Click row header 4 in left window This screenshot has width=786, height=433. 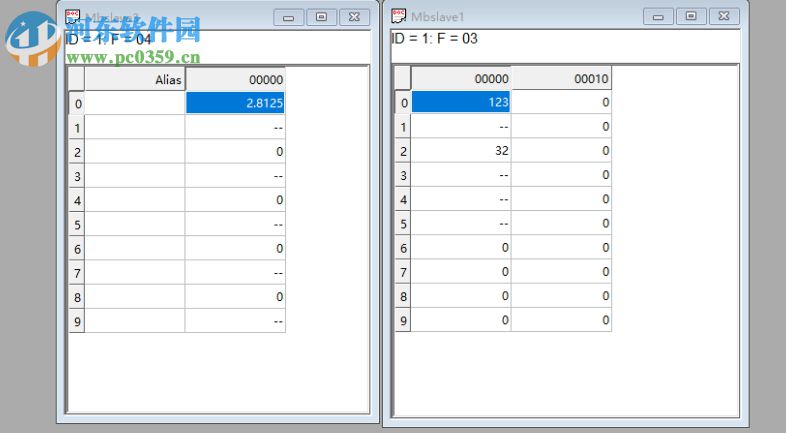click(77, 200)
